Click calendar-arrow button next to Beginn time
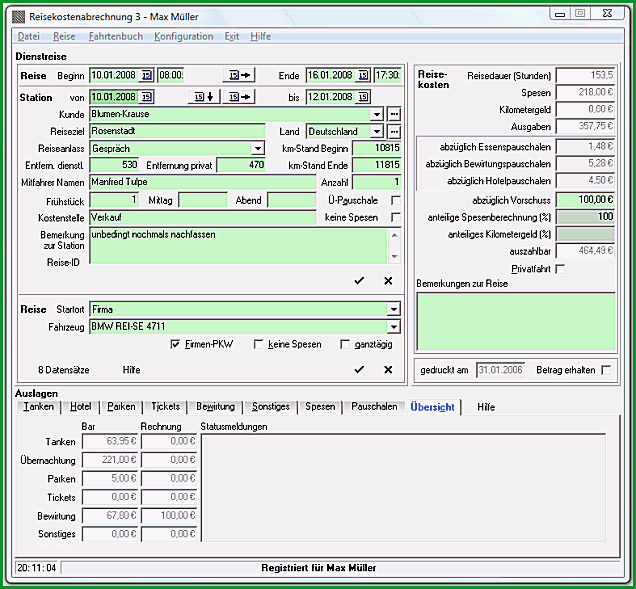This screenshot has height=589, width=636. [238, 75]
